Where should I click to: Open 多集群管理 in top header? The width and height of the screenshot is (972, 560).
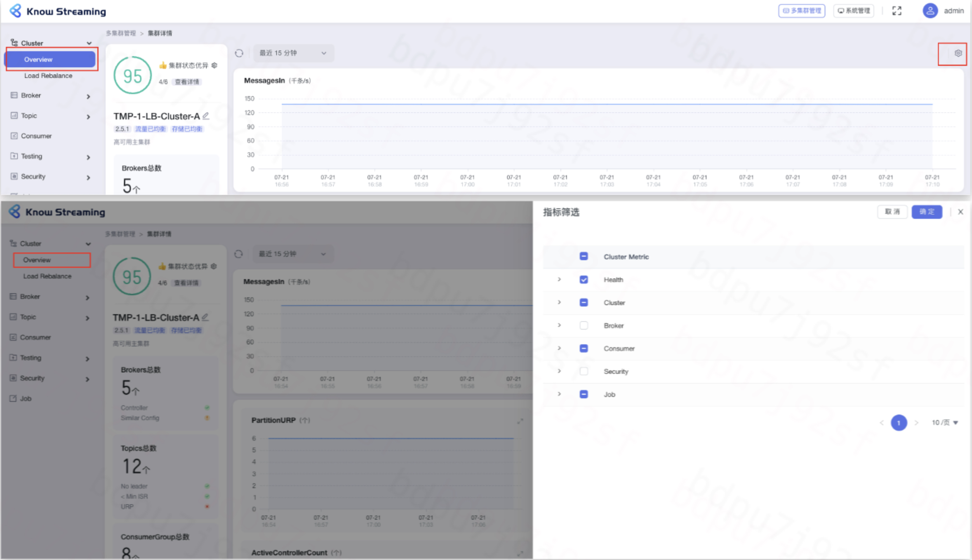pyautogui.click(x=801, y=11)
